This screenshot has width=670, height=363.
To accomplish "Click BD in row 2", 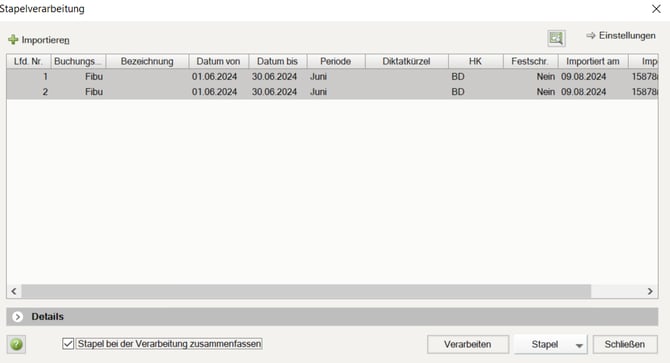I will pos(458,92).
